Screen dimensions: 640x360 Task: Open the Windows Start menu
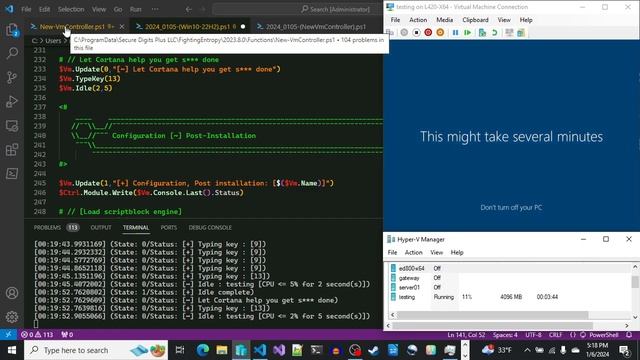(x=12, y=350)
